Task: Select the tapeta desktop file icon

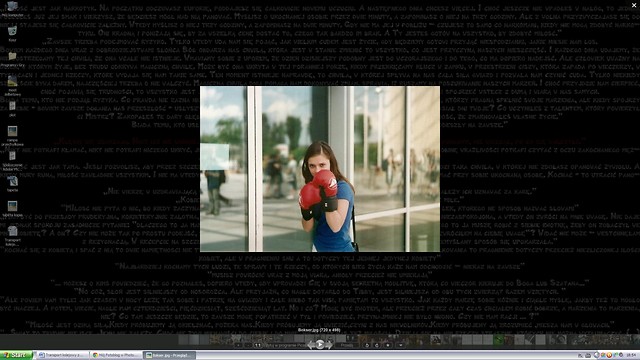Action: tap(12, 183)
